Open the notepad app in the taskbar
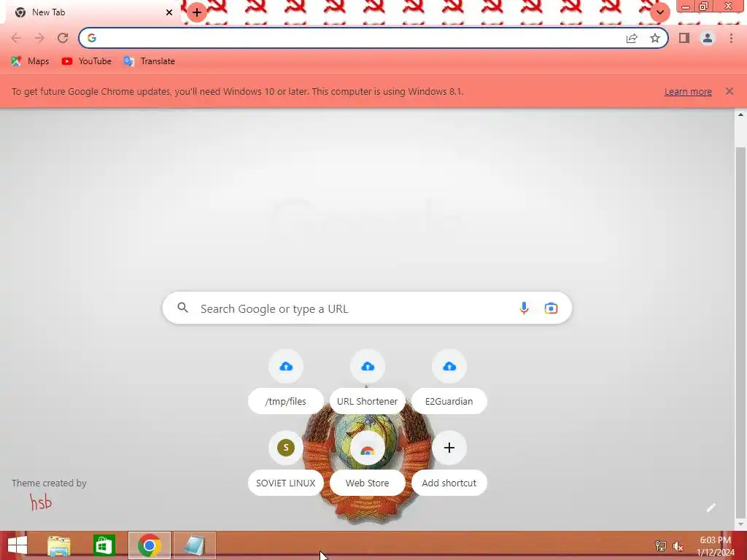Image resolution: width=747 pixels, height=560 pixels. point(194,545)
